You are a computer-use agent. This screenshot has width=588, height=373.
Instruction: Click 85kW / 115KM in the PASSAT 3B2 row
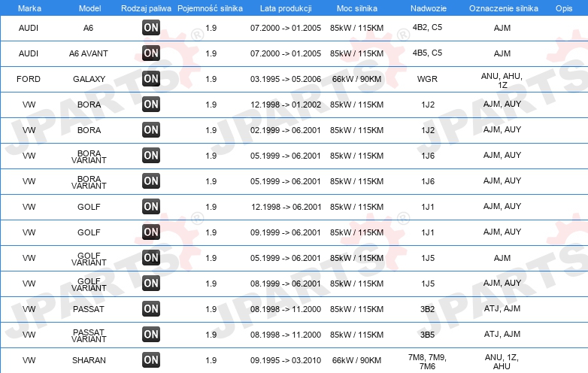point(356,309)
